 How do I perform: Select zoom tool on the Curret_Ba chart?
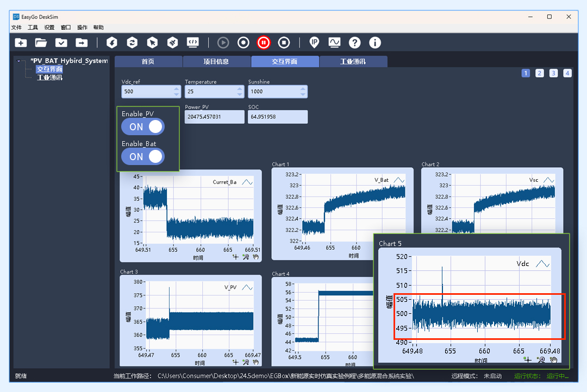(x=246, y=257)
